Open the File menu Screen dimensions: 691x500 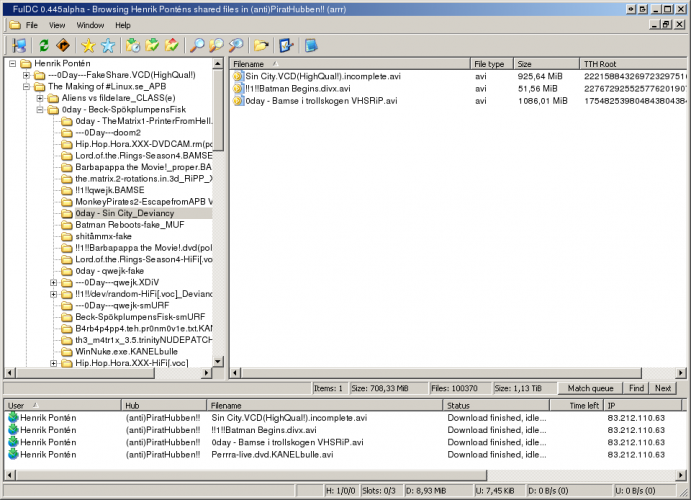(x=31, y=24)
